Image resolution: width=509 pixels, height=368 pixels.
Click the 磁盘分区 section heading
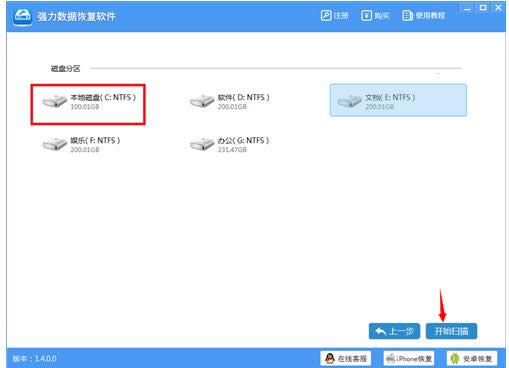[65, 69]
